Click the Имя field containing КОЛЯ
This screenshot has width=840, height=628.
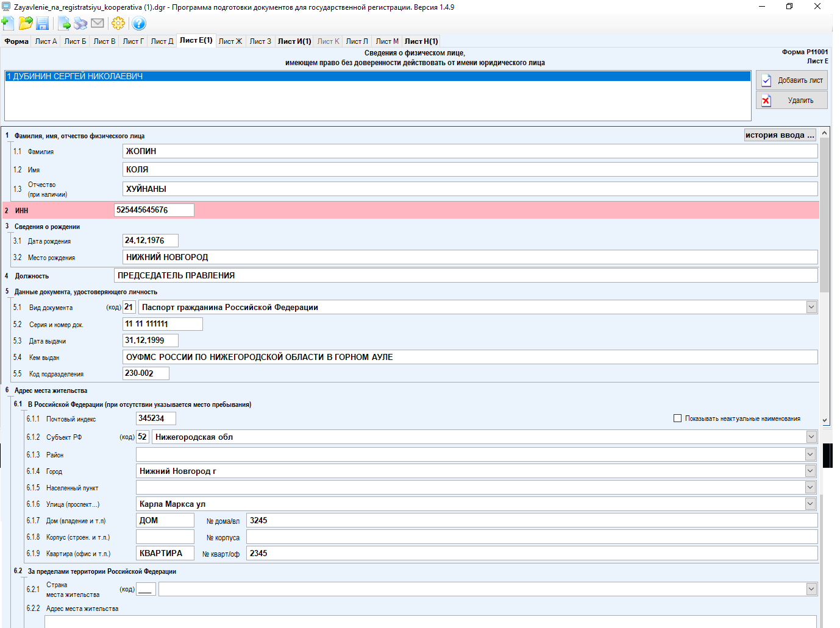point(470,169)
